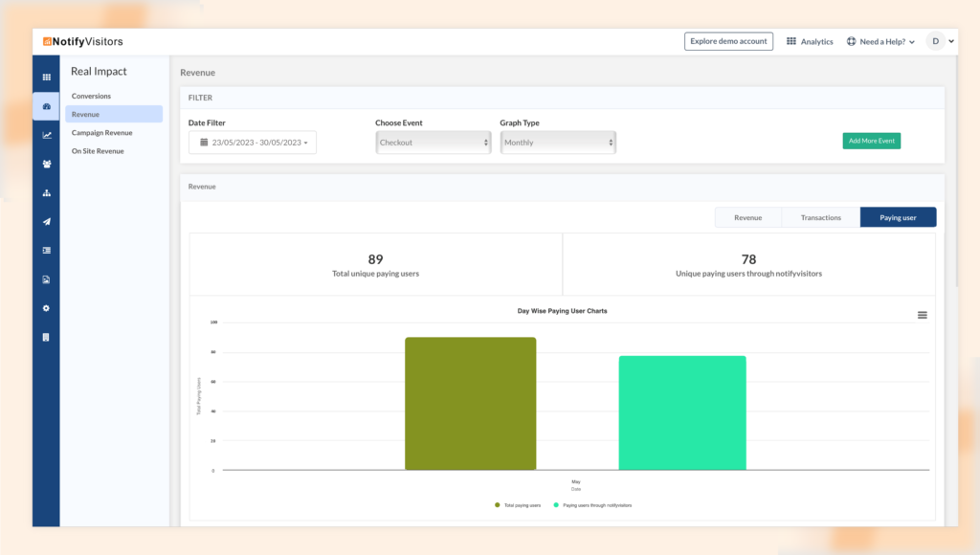Viewport: 980px width, 555px height.
Task: Click the Add More Event button
Action: (871, 141)
